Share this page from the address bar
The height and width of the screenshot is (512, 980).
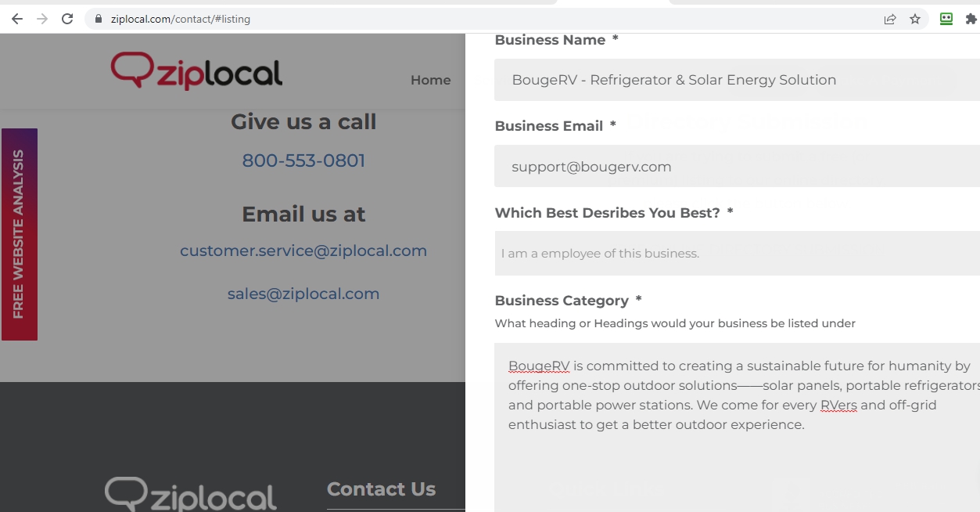point(890,19)
